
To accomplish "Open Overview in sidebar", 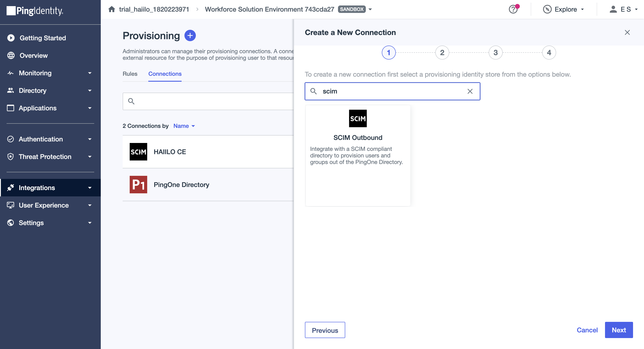I will (50, 55).
